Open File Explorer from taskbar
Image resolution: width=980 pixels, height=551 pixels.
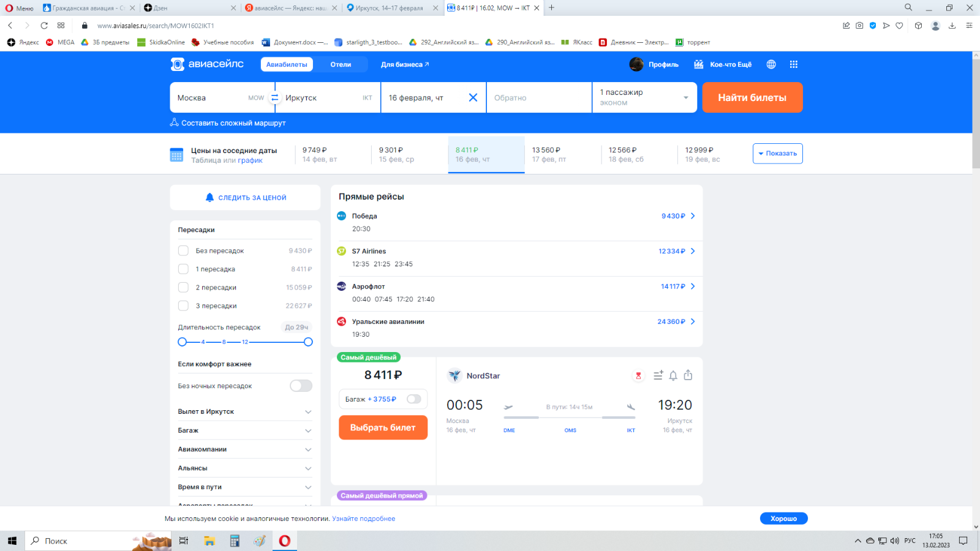coord(209,541)
